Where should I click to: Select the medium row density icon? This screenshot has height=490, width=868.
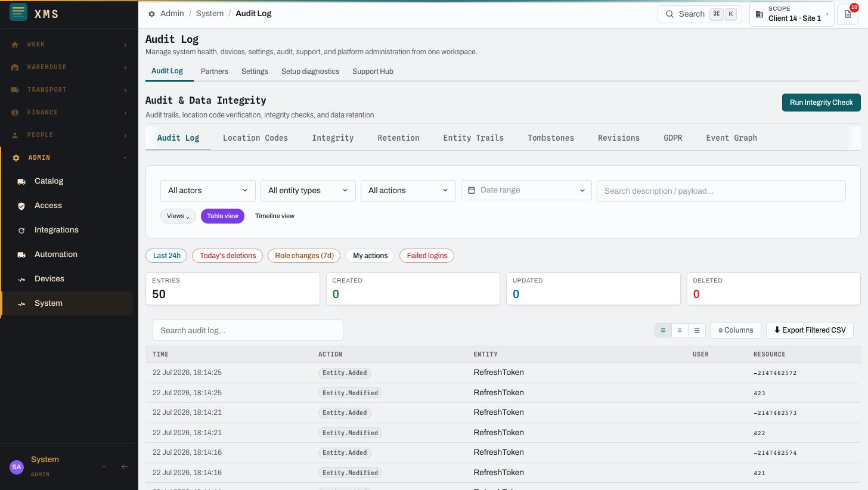(x=680, y=330)
